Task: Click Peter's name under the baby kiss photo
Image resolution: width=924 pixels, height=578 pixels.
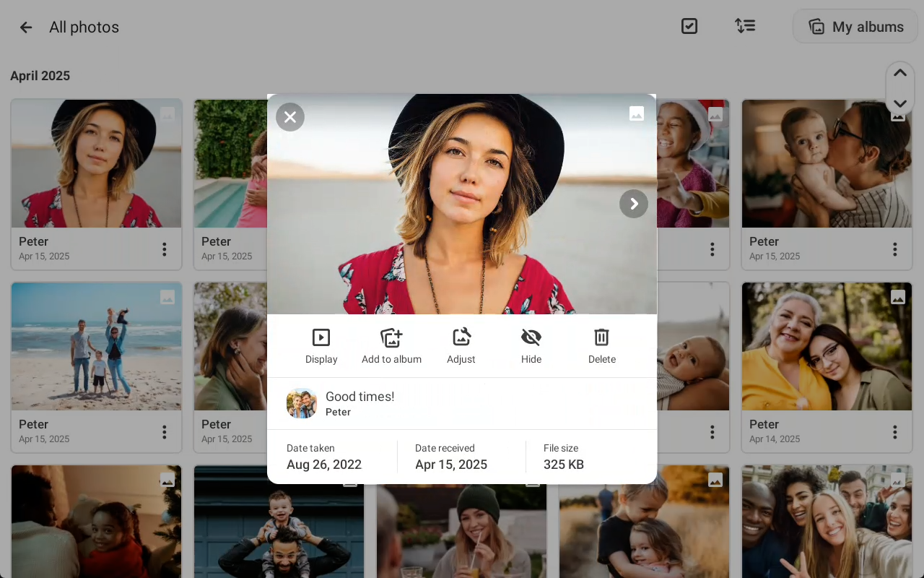Action: [764, 241]
